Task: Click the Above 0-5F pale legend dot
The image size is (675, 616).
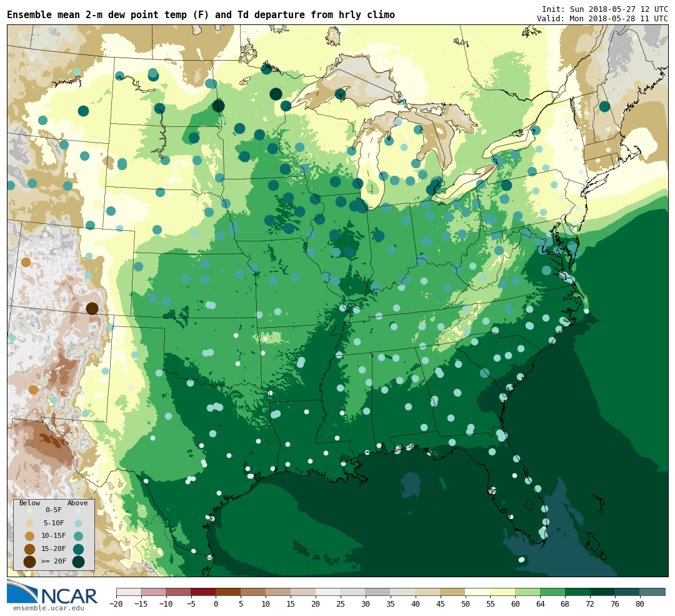Action: (78, 510)
